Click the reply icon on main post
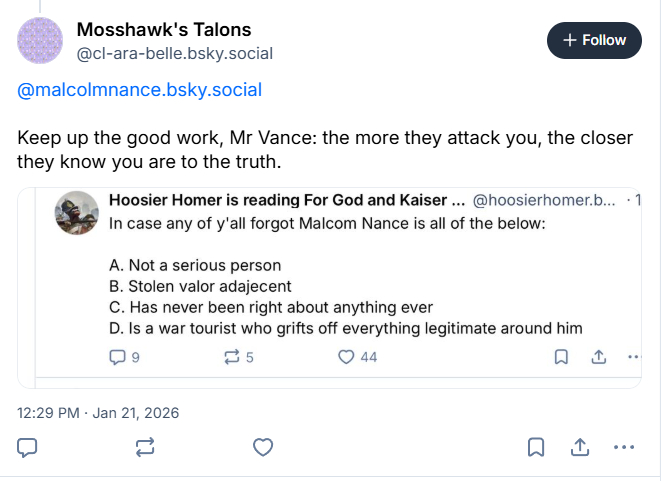Screen dimensions: 661x481 28,447
